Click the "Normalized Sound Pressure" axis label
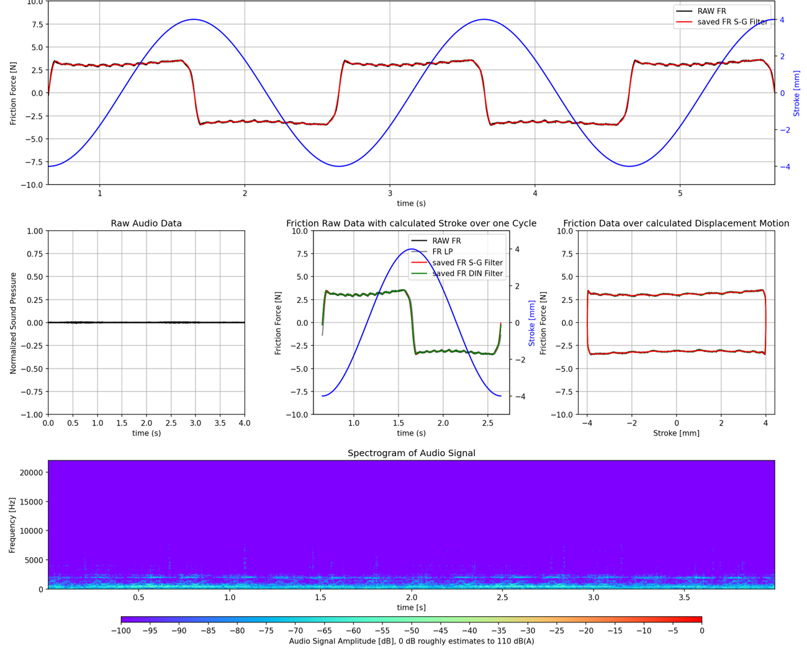This screenshot has height=672, width=807. coord(13,323)
